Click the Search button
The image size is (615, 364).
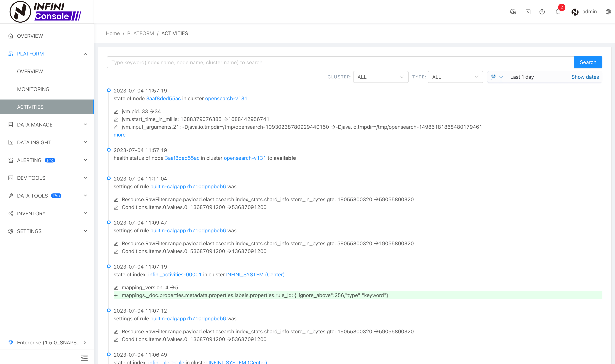tap(588, 62)
